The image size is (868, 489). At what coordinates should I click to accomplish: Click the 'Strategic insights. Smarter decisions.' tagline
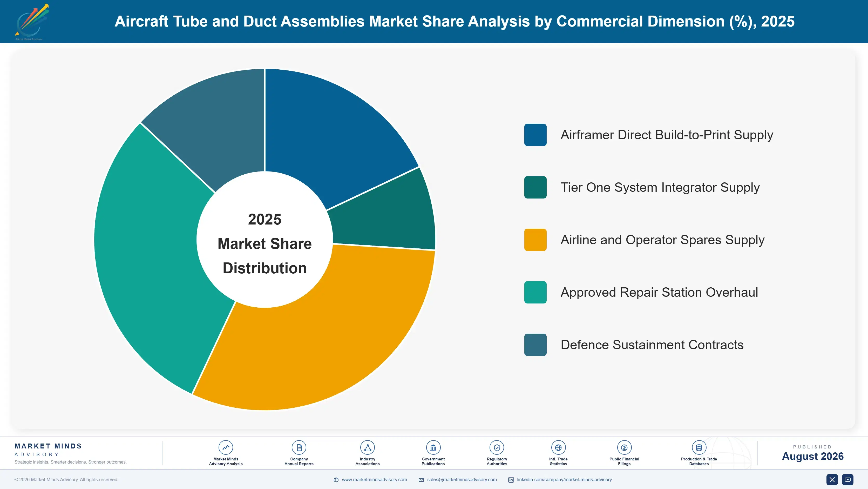(x=70, y=462)
